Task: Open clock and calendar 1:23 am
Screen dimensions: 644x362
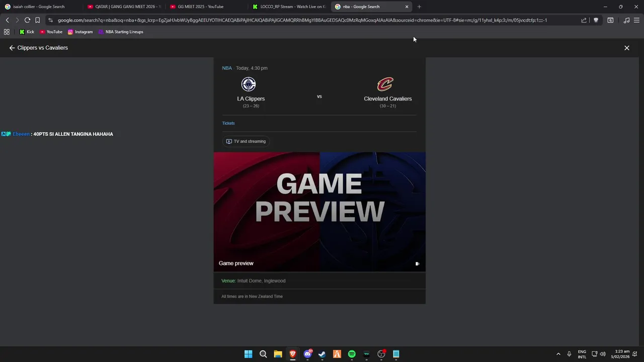Action: coord(621,354)
